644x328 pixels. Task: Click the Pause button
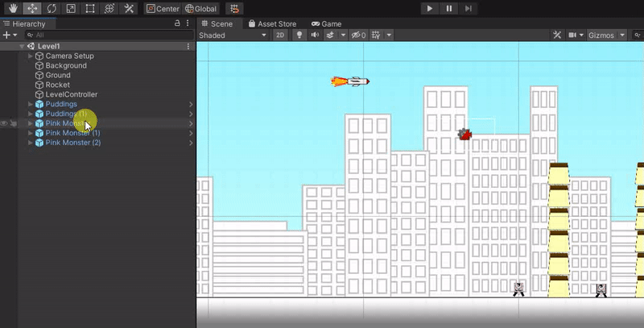[448, 8]
